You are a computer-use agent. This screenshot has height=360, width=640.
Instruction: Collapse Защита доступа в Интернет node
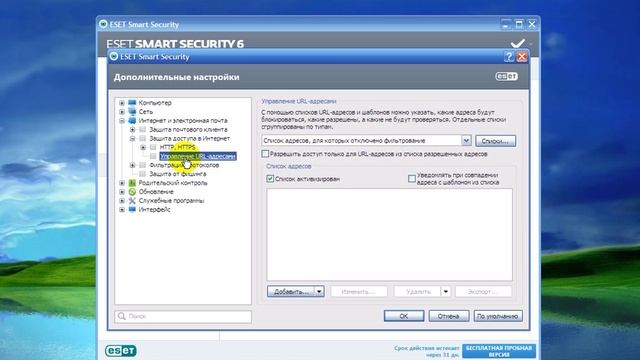click(133, 138)
